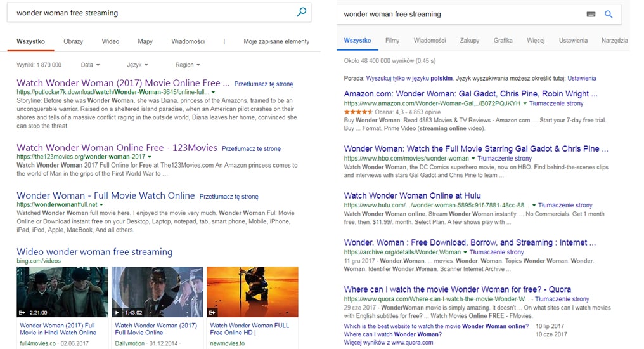The image size is (644, 349).
Task: Open dropdown arrow next to hbo.com URL
Action: [x=473, y=159]
